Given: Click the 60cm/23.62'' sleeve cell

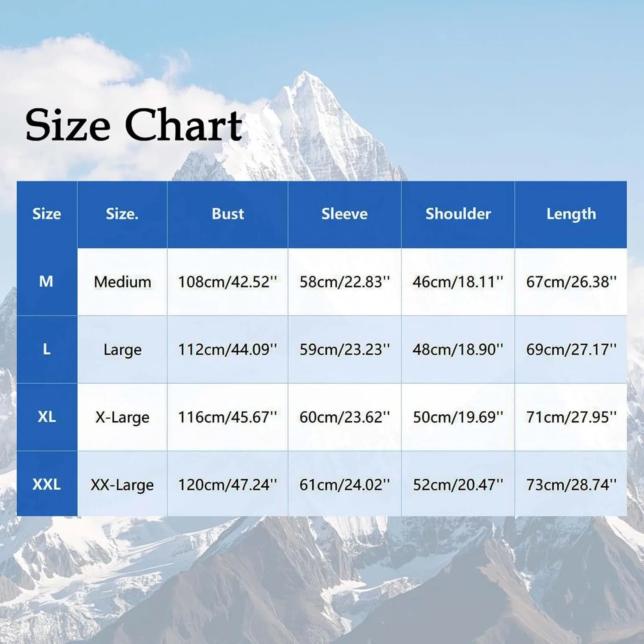Looking at the screenshot, I should coord(344,416).
